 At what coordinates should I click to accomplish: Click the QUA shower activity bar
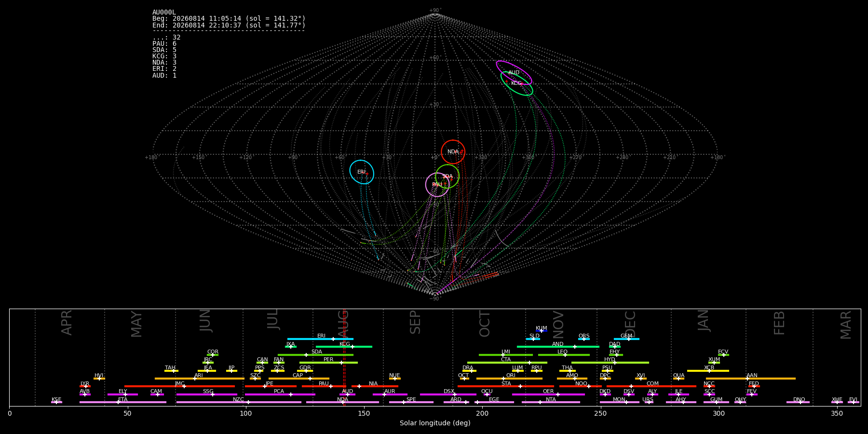(678, 379)
